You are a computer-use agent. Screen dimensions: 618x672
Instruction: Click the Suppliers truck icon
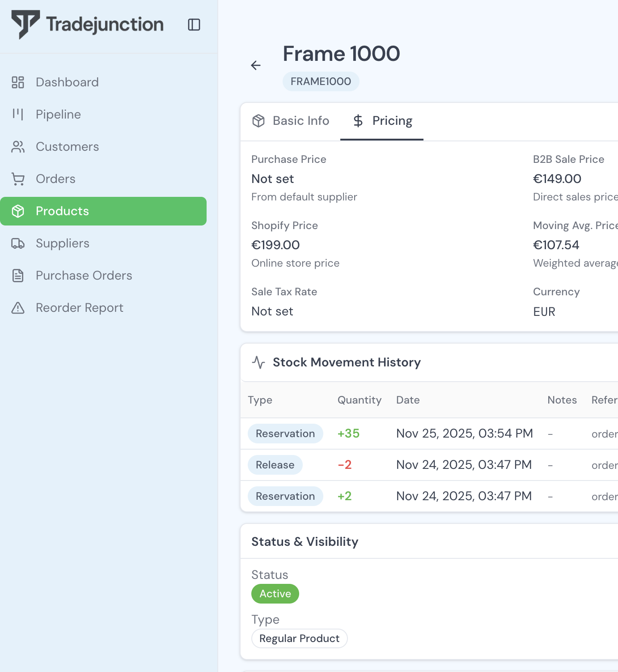click(18, 243)
